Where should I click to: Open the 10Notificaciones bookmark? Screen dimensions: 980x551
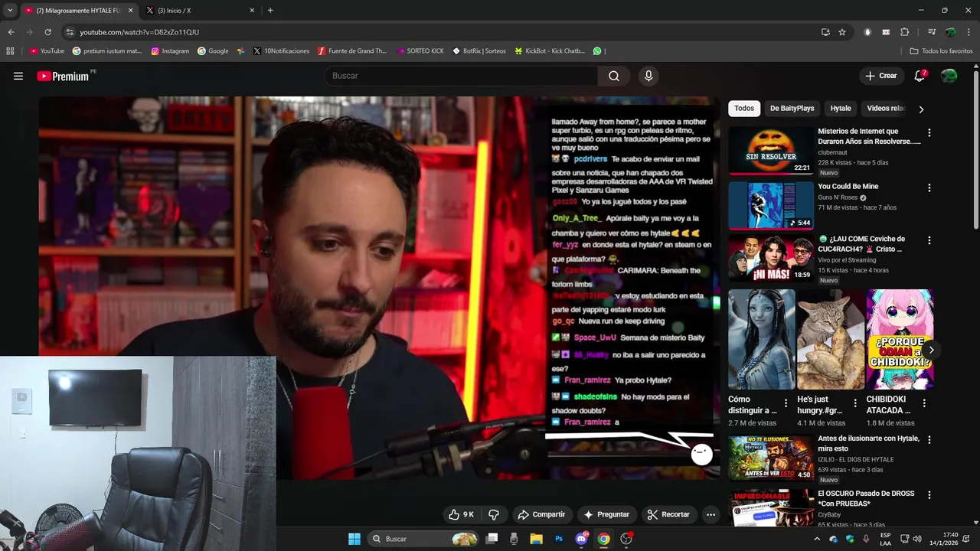pos(281,51)
